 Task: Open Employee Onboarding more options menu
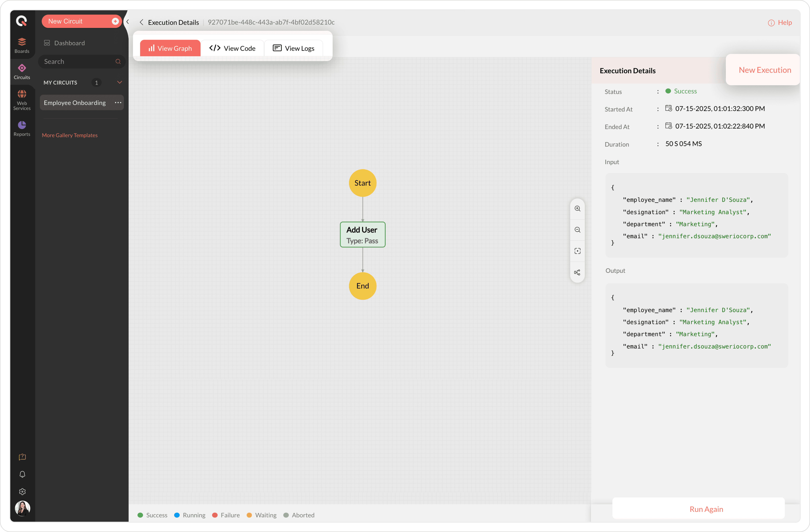pyautogui.click(x=118, y=103)
